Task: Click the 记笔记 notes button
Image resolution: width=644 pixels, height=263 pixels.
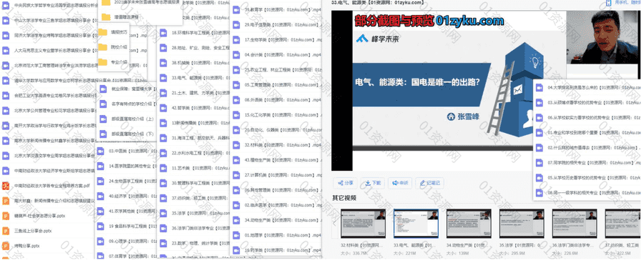Action: (429, 183)
